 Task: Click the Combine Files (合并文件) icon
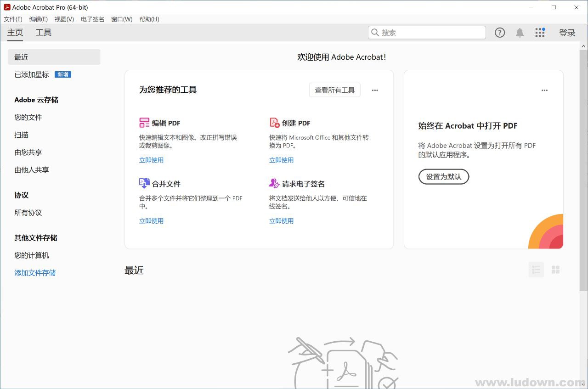(144, 183)
